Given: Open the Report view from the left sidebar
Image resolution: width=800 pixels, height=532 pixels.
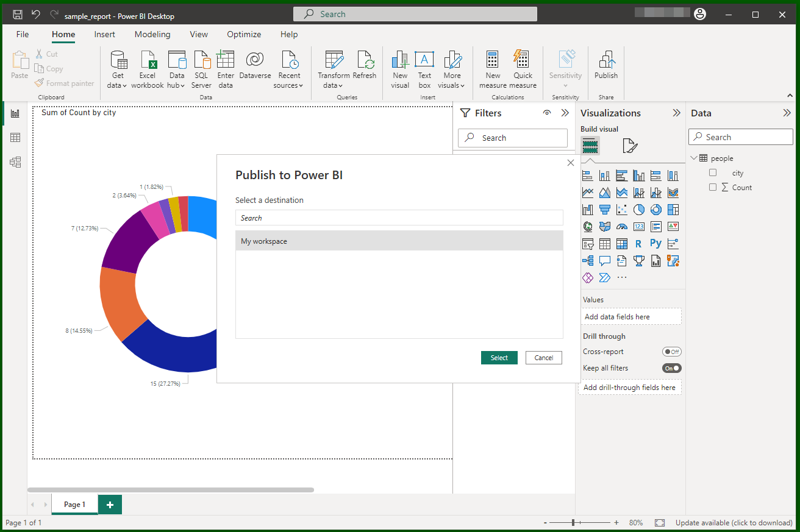Looking at the screenshot, I should point(15,113).
